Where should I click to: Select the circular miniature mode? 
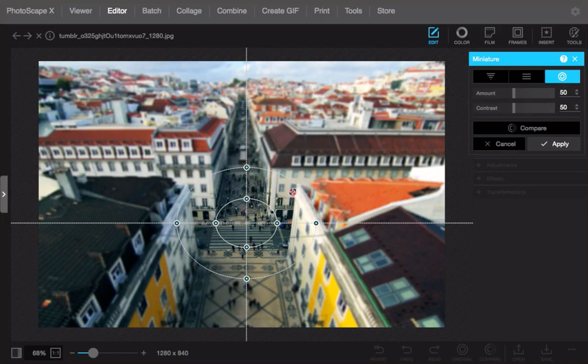pyautogui.click(x=562, y=77)
